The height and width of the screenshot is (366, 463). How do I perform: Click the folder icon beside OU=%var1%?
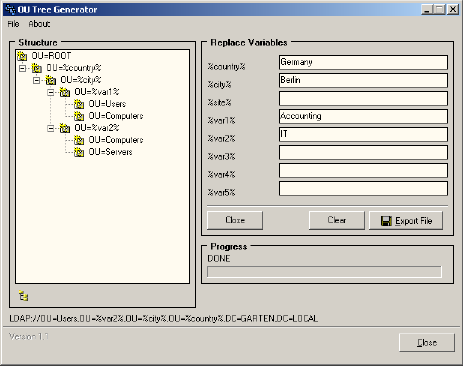click(x=65, y=92)
